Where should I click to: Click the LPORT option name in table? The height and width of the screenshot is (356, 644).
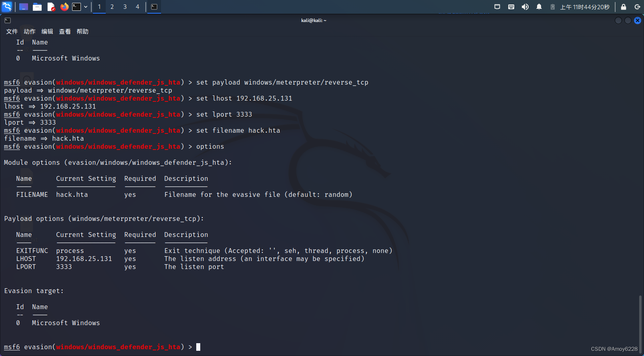(x=26, y=267)
